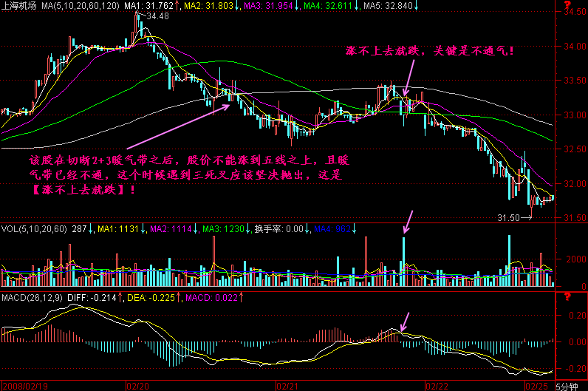Select the MA1: 31.762 indicator label
The width and height of the screenshot is (588, 391).
tap(148, 5)
